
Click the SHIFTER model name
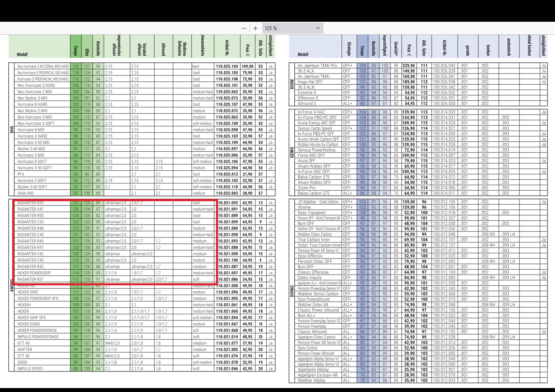tap(25, 349)
